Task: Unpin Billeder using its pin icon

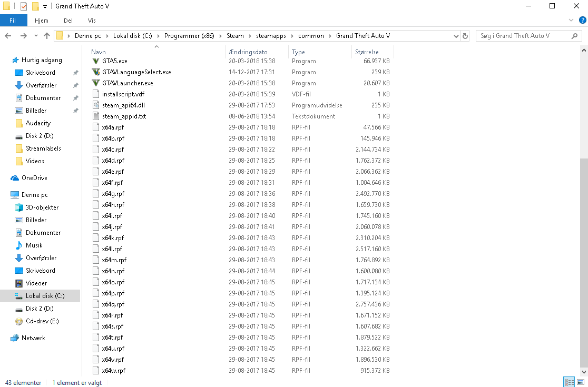Action: 75,111
